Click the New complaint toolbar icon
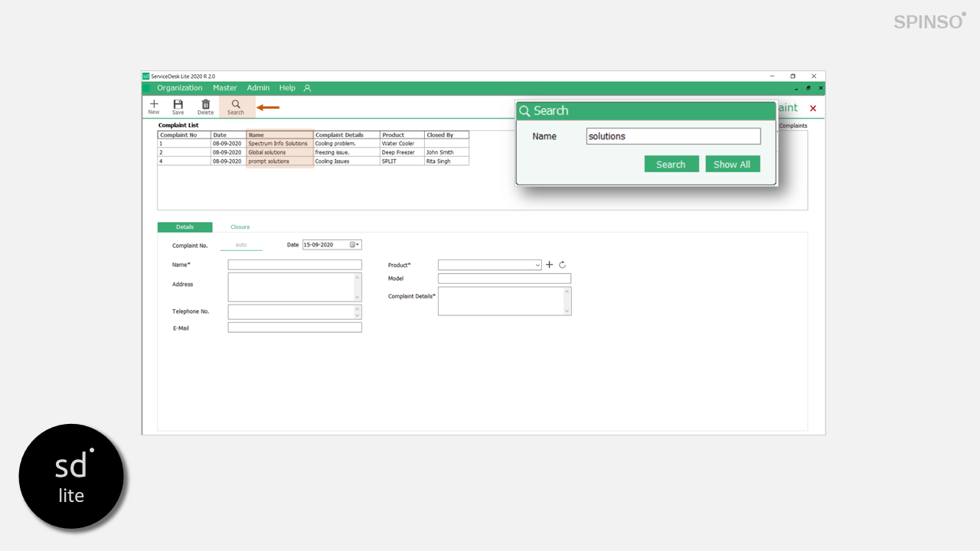The width and height of the screenshot is (980, 551). (154, 106)
